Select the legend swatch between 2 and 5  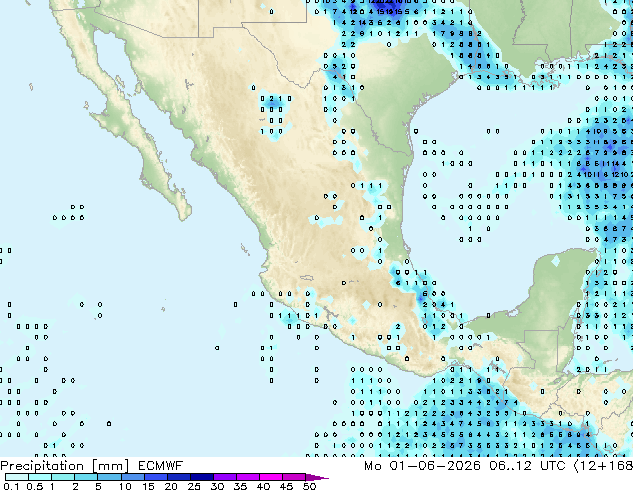(x=86, y=477)
